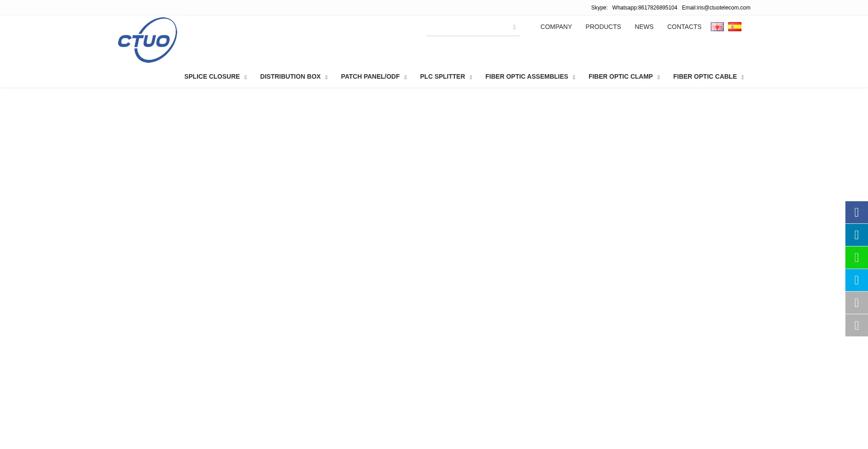Focus the search text field
This screenshot has height=449, width=868.
point(467,28)
